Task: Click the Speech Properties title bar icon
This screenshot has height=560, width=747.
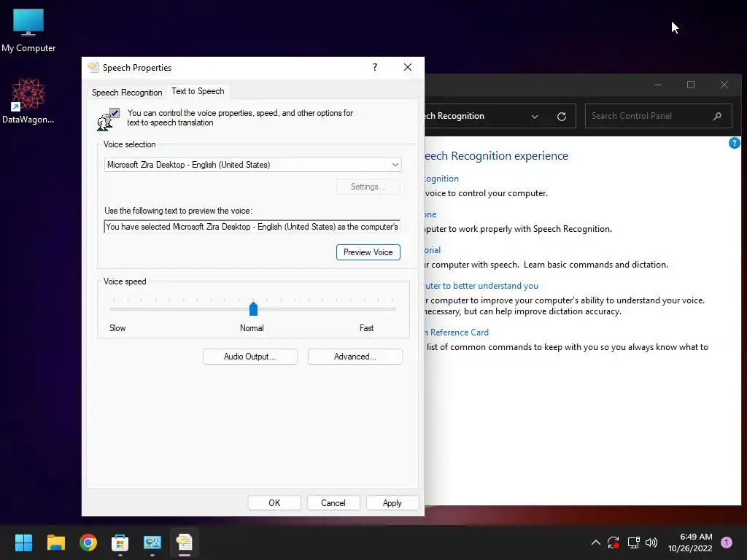Action: tap(93, 67)
